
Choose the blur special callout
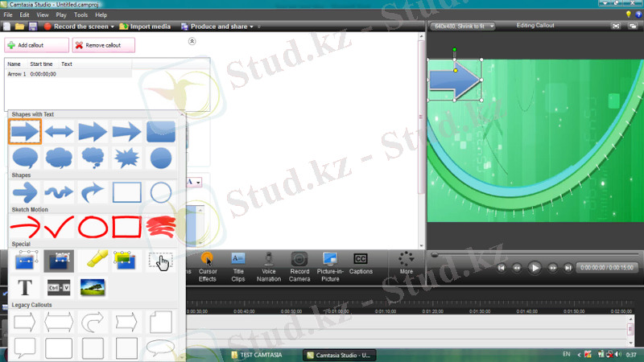click(x=25, y=261)
